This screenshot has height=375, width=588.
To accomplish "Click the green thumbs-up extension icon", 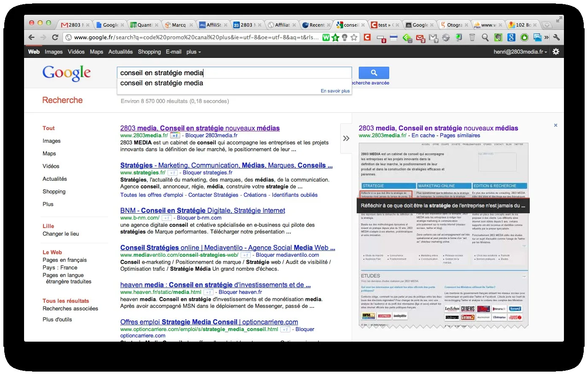I will coord(524,38).
